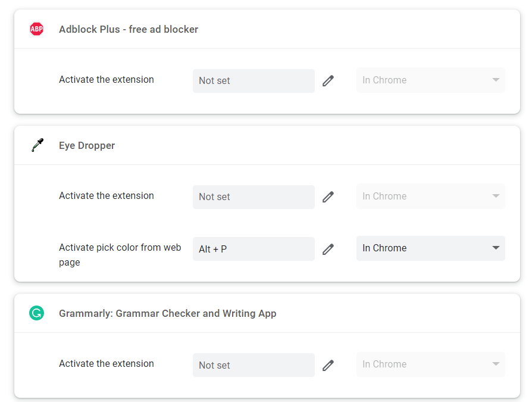This screenshot has width=532, height=402.
Task: Click Adblock Plus Not set shortcut field
Action: (254, 81)
